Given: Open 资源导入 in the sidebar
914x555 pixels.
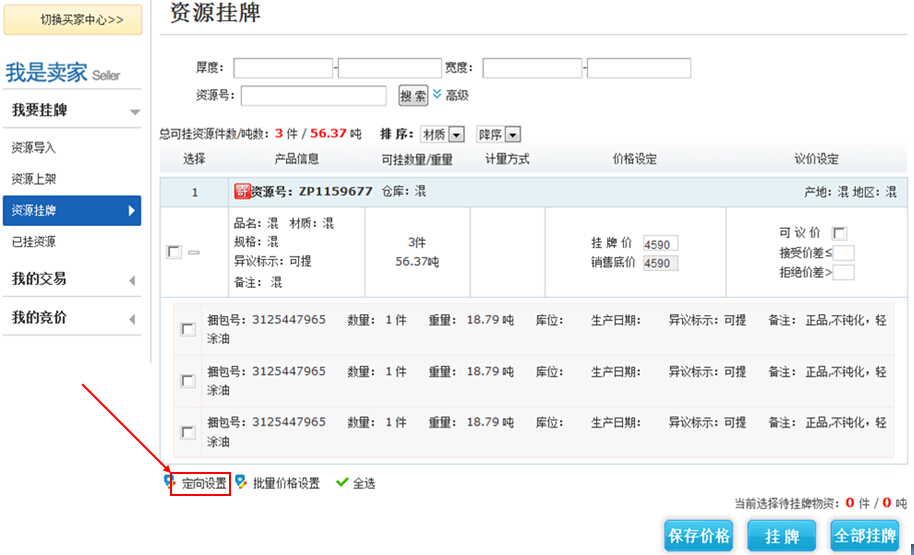Looking at the screenshot, I should coord(34,148).
